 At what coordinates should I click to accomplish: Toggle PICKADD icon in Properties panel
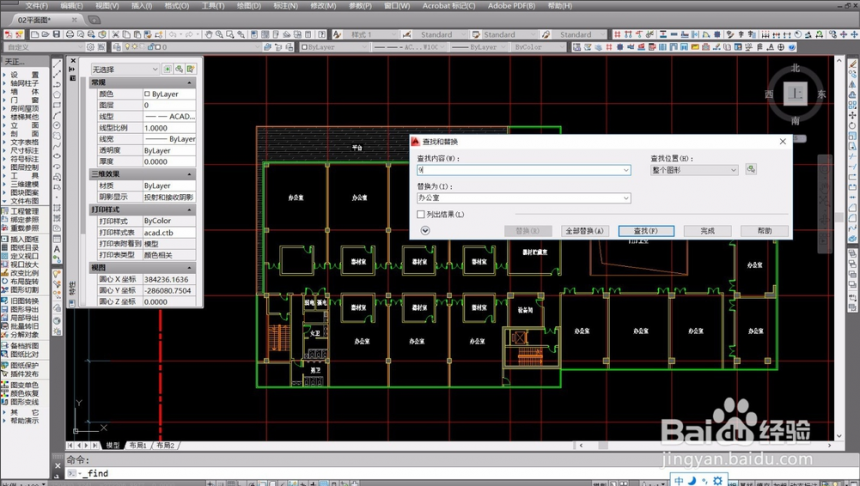[167, 69]
